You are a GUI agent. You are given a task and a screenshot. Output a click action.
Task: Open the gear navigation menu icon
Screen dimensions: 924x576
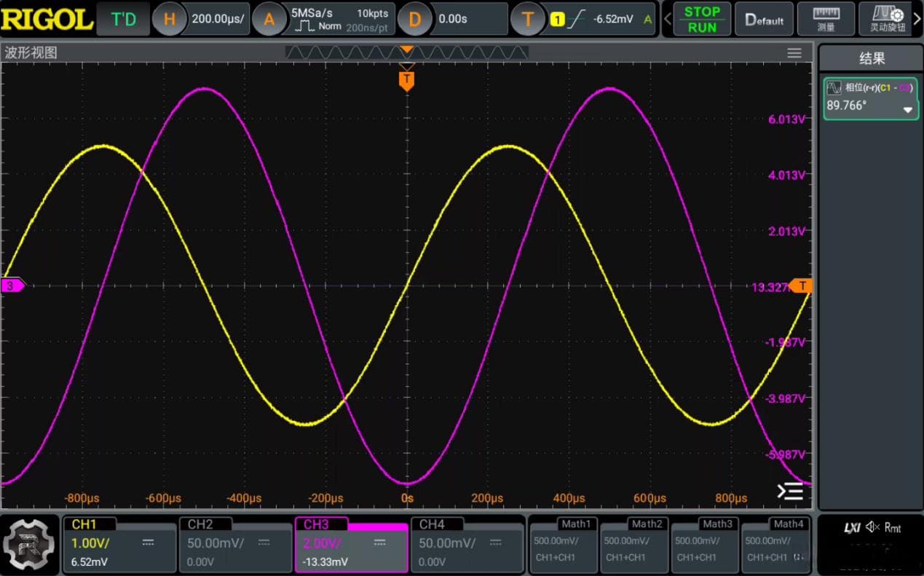tap(30, 544)
